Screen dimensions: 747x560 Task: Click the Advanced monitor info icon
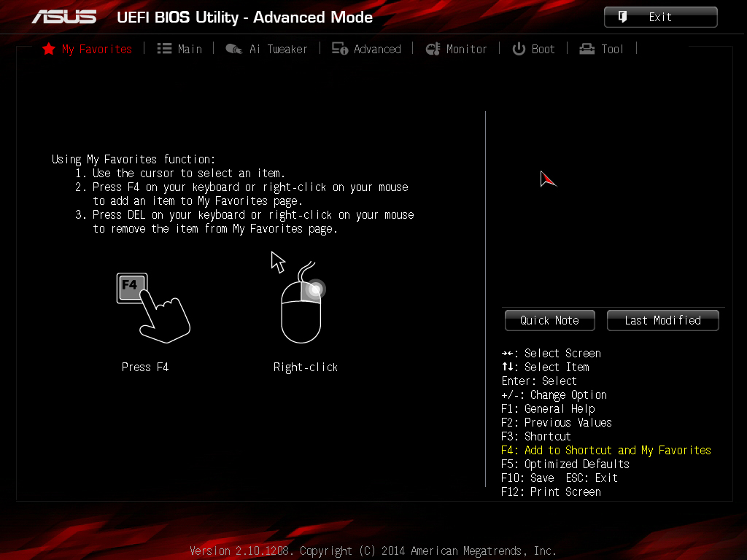340,49
